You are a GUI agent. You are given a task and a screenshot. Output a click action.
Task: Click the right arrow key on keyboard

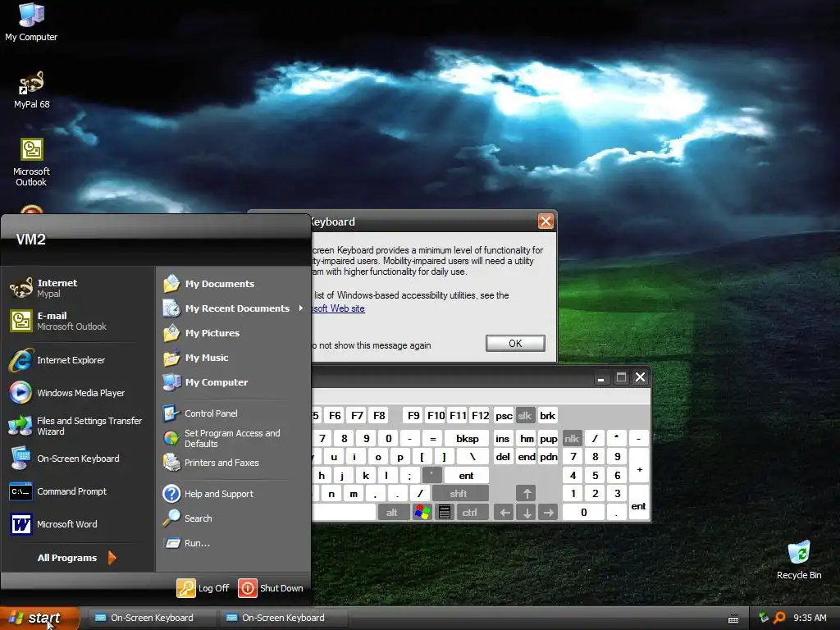(549, 513)
